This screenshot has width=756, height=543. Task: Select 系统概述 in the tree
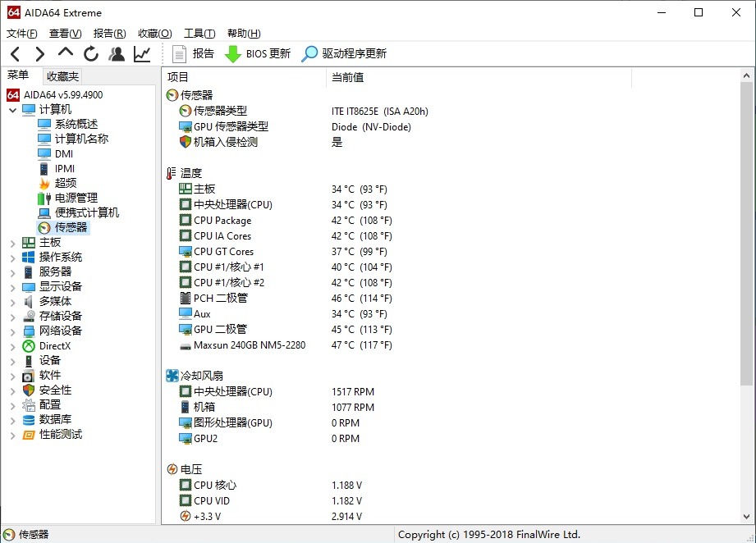(x=76, y=125)
